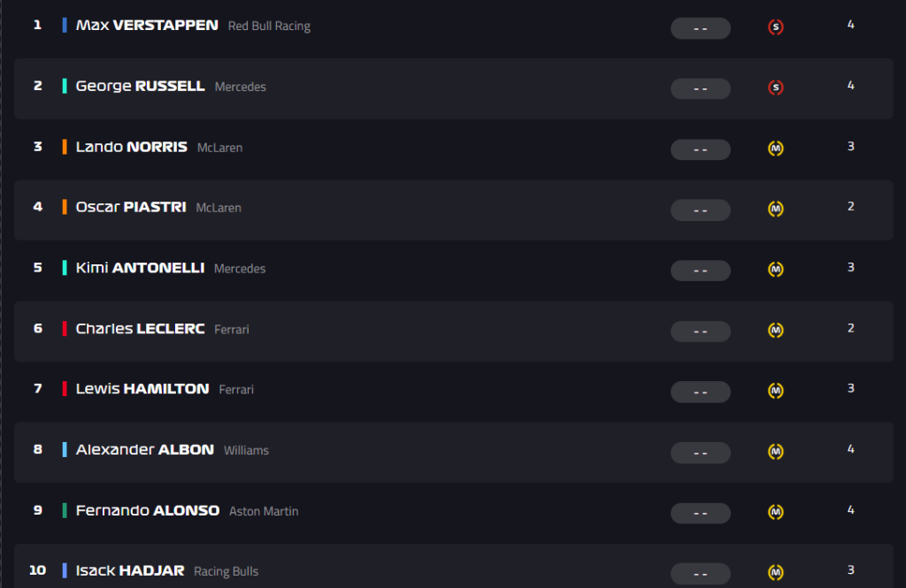Viewport: 906px width, 588px height.
Task: Click Kimi Antonelli's medium tyre icon
Action: click(x=775, y=269)
